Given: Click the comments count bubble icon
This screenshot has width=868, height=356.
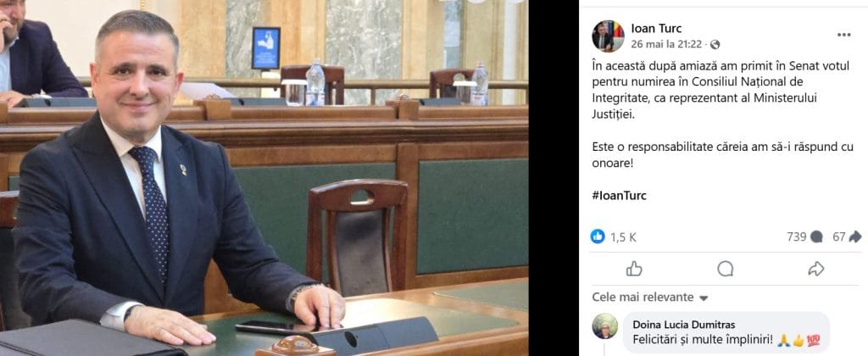Looking at the screenshot, I should point(816,237).
